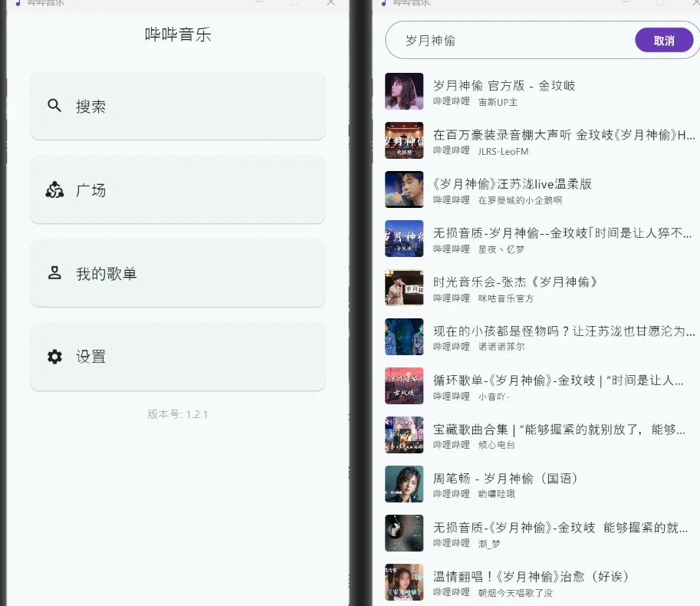The height and width of the screenshot is (606, 700).
Task: Click the thumbnail for 时光音乐会-张杰 result
Action: pos(404,288)
